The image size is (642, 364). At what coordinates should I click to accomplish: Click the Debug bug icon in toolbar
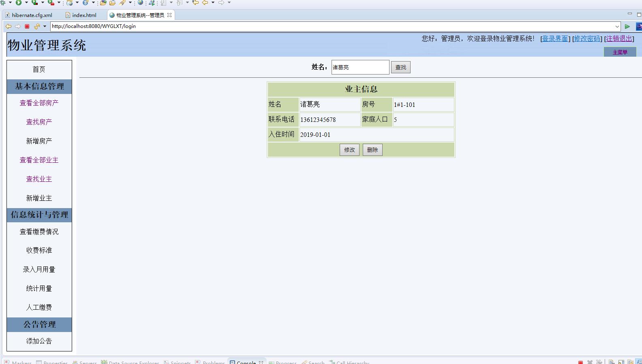click(x=3, y=2)
